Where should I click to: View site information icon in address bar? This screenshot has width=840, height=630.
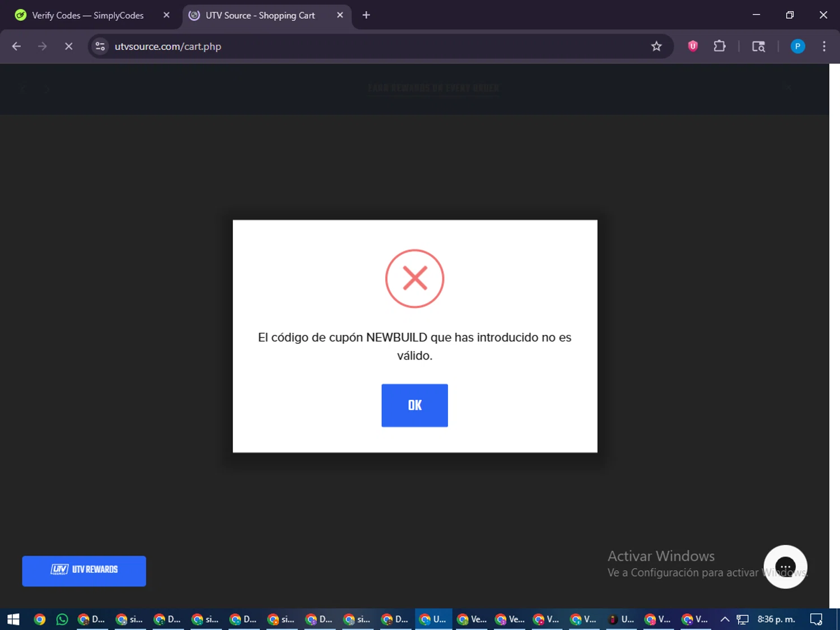[x=100, y=46]
